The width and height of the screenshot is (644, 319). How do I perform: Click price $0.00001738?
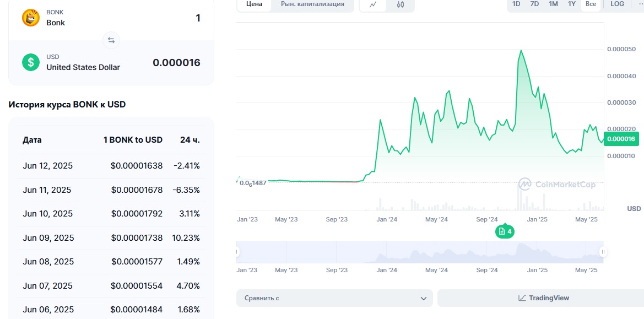(137, 237)
